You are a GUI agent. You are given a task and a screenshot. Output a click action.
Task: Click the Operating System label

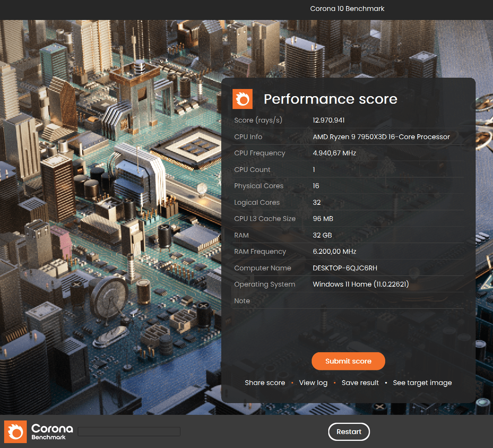(x=265, y=284)
